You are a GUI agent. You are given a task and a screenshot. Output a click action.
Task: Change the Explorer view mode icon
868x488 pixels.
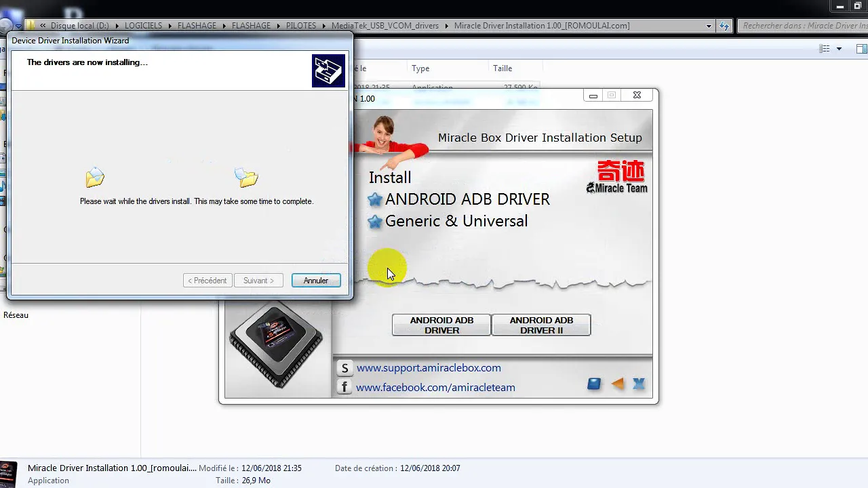pyautogui.click(x=825, y=49)
